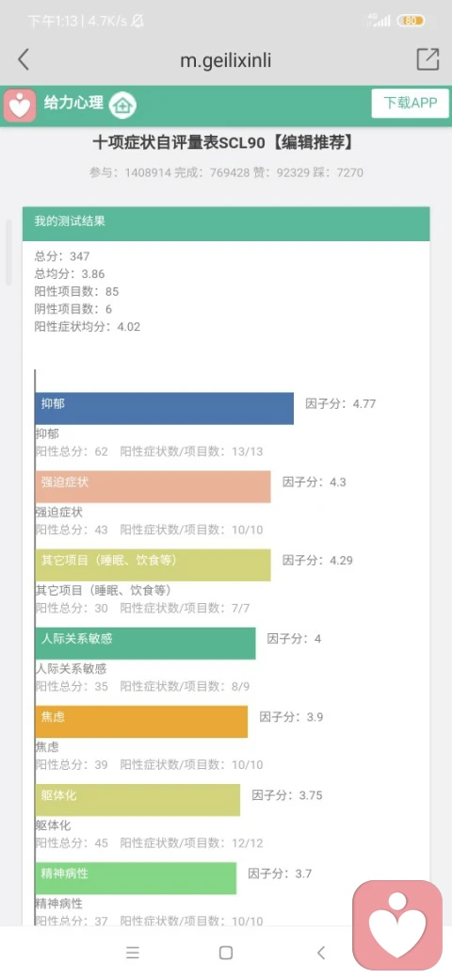Go to home via the house icon
452x980 pixels.
(123, 105)
